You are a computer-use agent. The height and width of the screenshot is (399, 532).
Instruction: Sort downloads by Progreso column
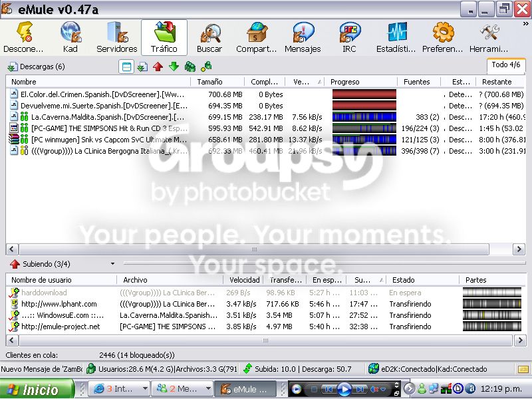tap(361, 82)
